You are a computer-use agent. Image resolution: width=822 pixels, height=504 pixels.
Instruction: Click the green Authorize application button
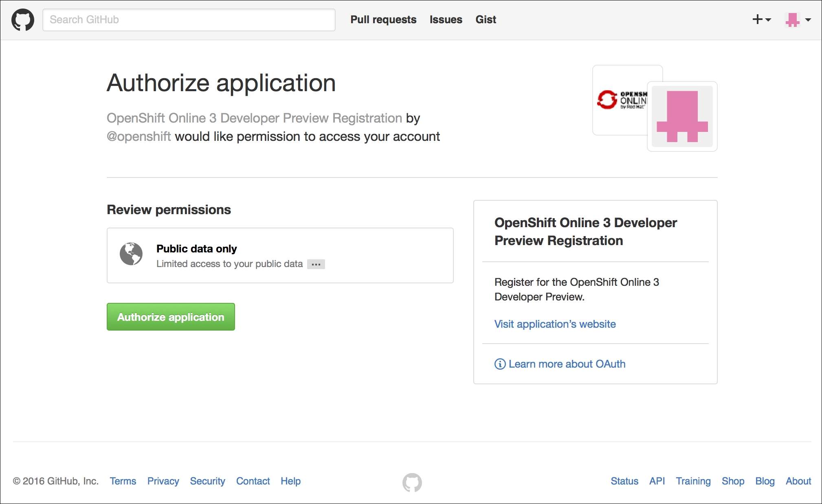171,317
